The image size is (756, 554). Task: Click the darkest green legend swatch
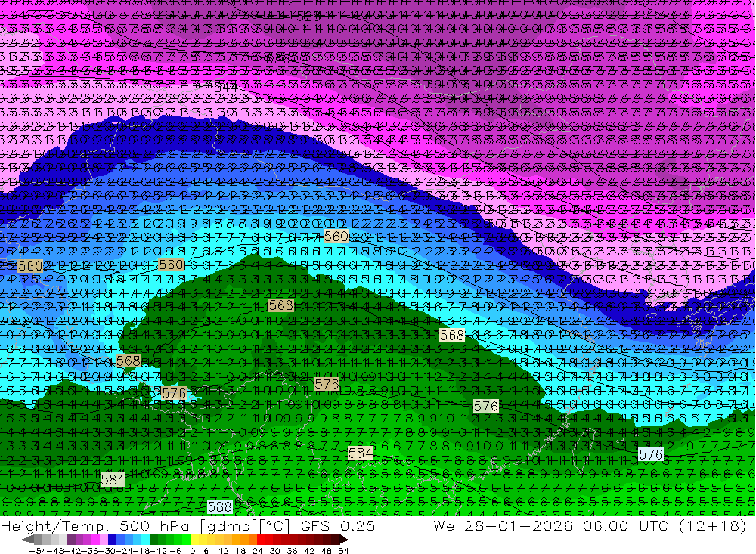pos(153,540)
